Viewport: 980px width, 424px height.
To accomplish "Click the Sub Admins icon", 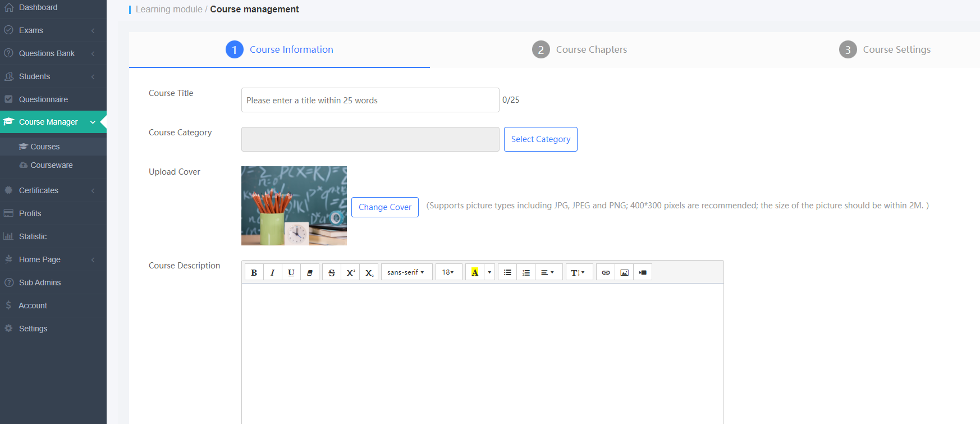I will 9,282.
